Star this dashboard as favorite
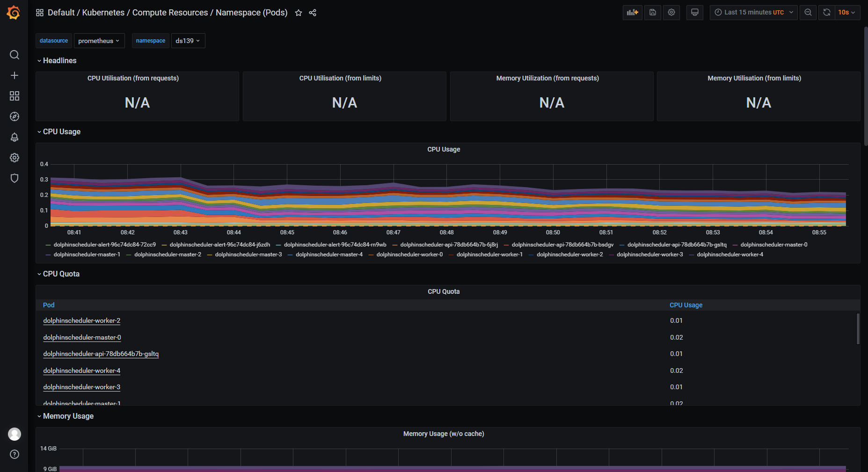Image resolution: width=868 pixels, height=472 pixels. [299, 13]
